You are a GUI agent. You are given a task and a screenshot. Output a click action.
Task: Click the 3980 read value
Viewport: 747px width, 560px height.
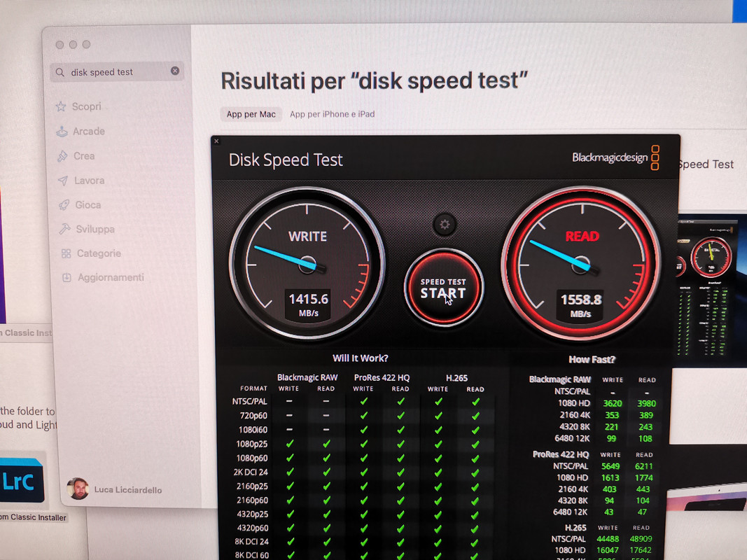646,403
